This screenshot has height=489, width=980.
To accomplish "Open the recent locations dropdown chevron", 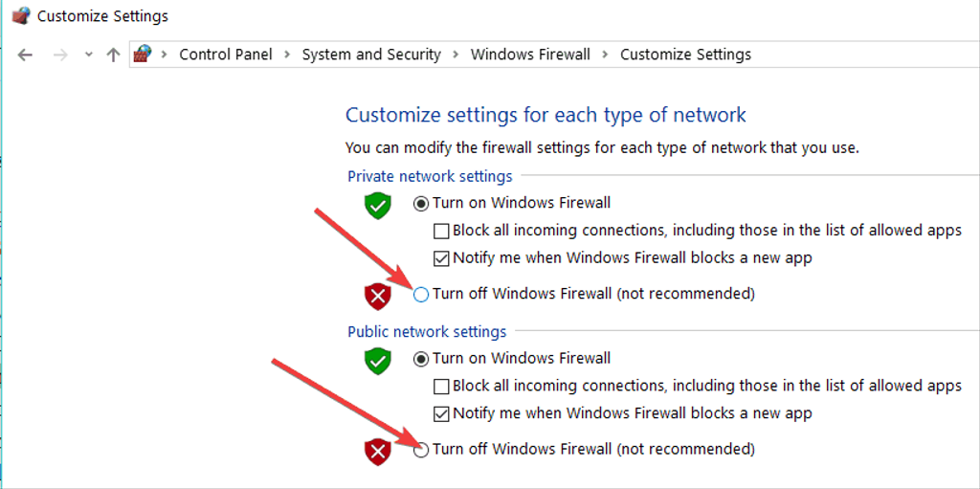I will [x=89, y=56].
